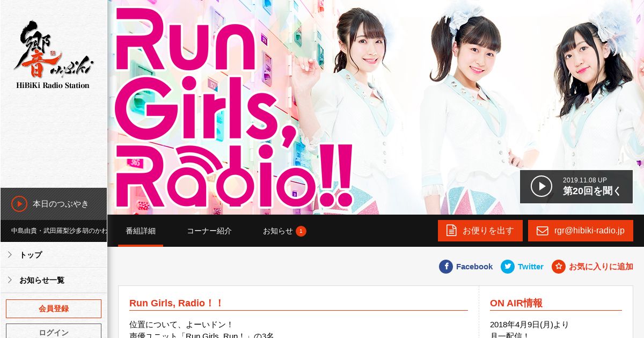This screenshot has height=338, width=644.
Task: Click the orange star favorite icon
Action: 559,267
